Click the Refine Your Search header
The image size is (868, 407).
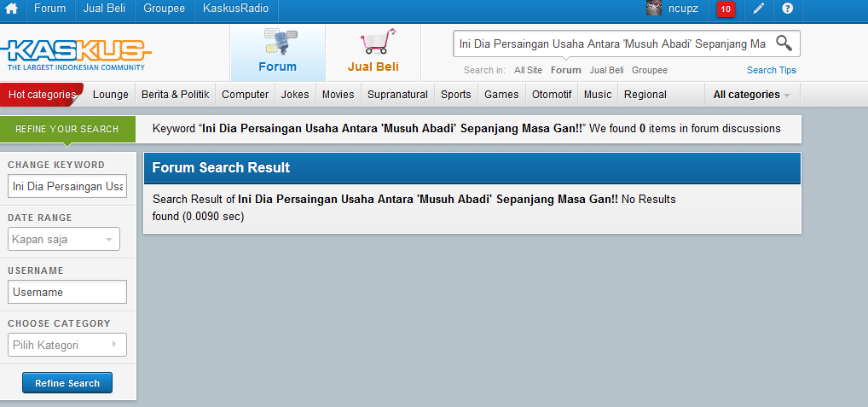tap(67, 129)
